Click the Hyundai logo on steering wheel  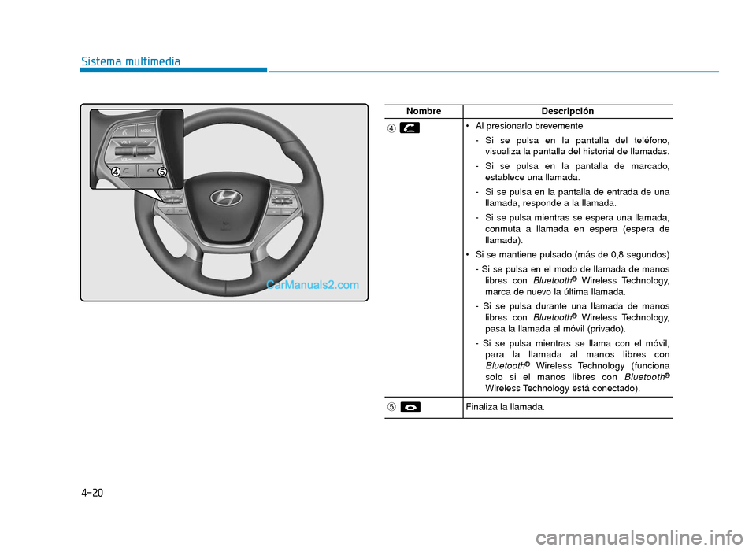tap(226, 198)
